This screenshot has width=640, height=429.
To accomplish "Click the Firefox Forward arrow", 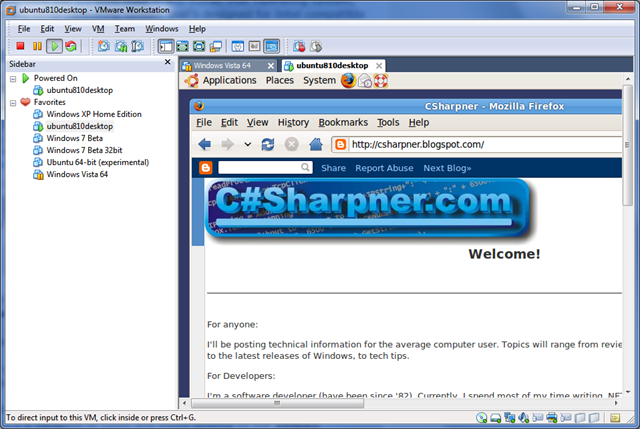I will (x=227, y=144).
